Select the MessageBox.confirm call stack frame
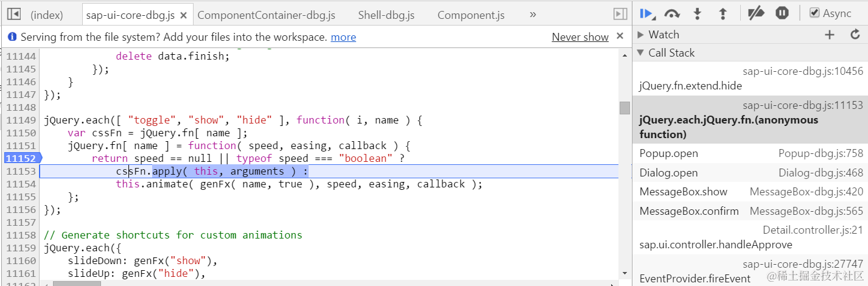This screenshot has height=286, width=868. [x=751, y=211]
